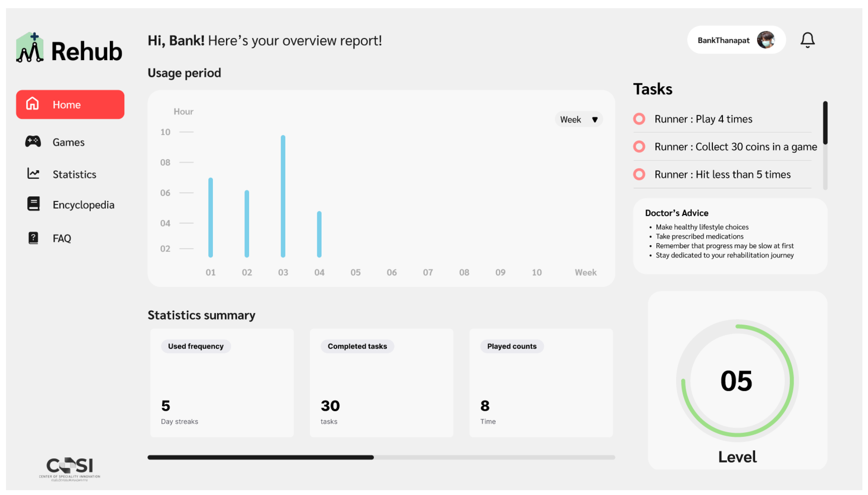Image resolution: width=868 pixels, height=495 pixels.
Task: Expand the BankThanapat user menu
Action: (723, 40)
